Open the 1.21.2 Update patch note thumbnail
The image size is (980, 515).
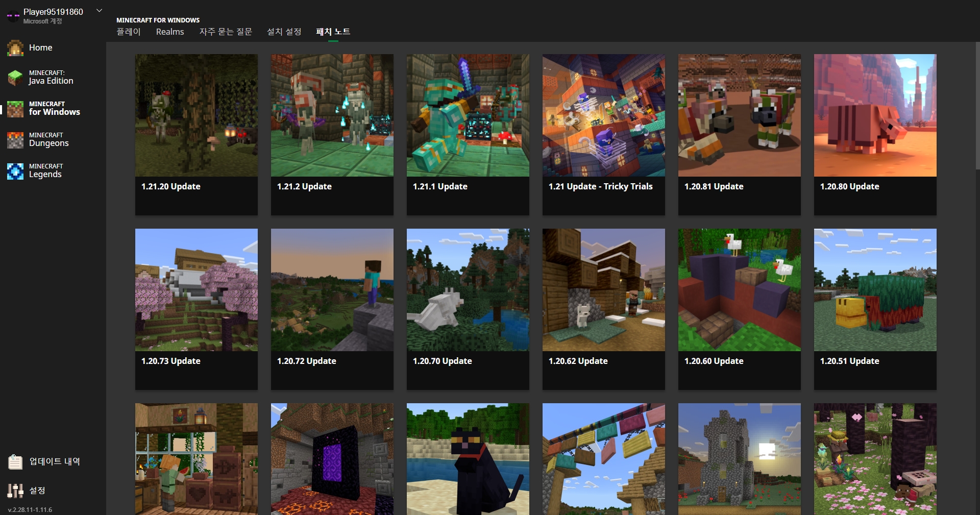tap(332, 115)
